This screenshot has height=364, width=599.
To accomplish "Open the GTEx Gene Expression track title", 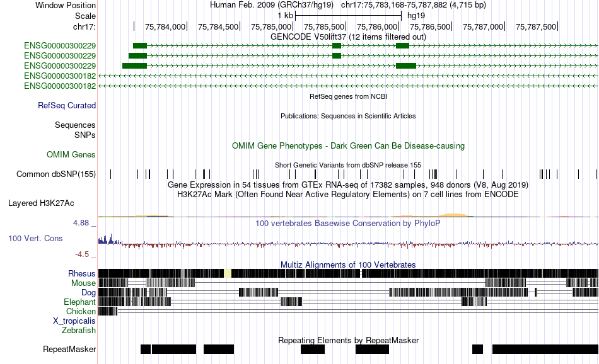I will click(348, 185).
